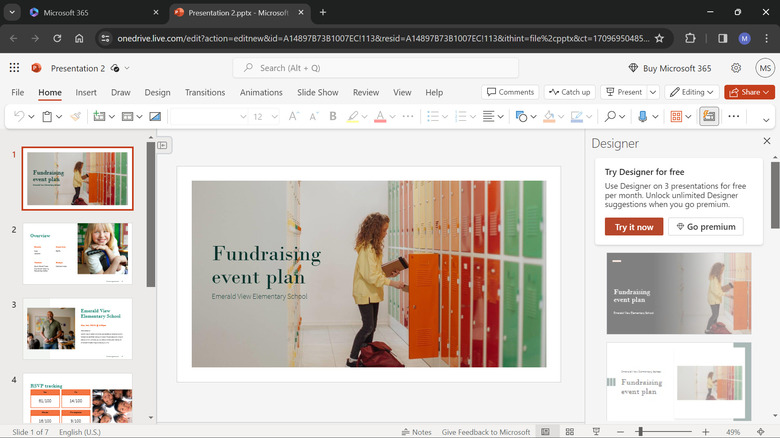The height and width of the screenshot is (438, 780).
Task: Select slide 3 thumbnail Emerald View
Action: pos(78,328)
